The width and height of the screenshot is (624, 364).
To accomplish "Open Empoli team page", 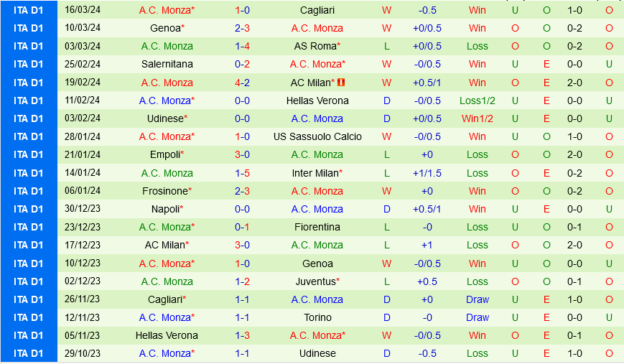I will tap(167, 154).
